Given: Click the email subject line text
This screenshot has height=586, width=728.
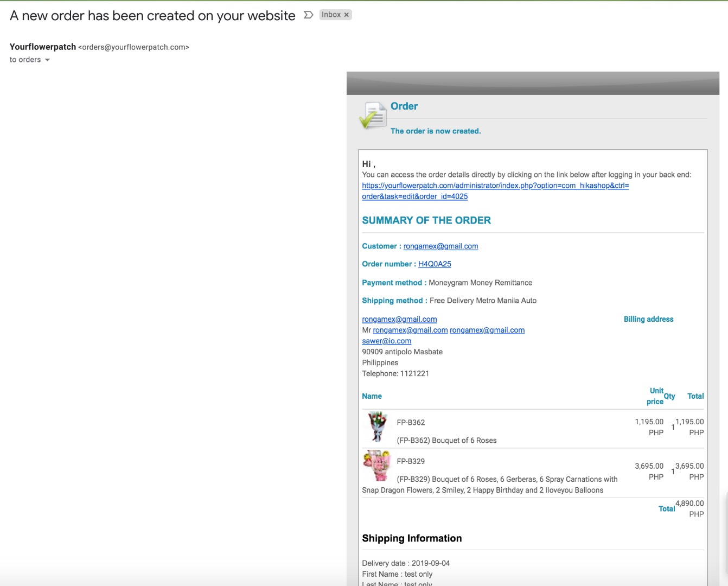Looking at the screenshot, I should (x=152, y=16).
